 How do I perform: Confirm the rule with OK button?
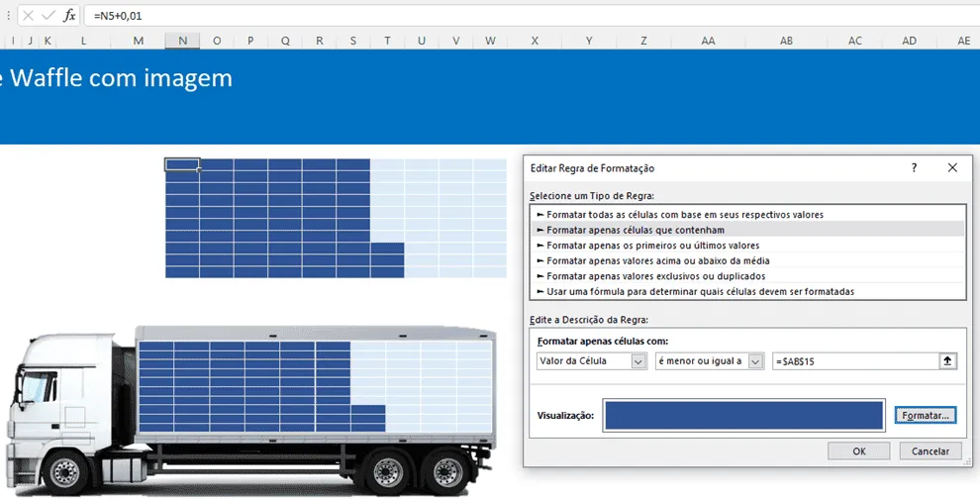(859, 450)
